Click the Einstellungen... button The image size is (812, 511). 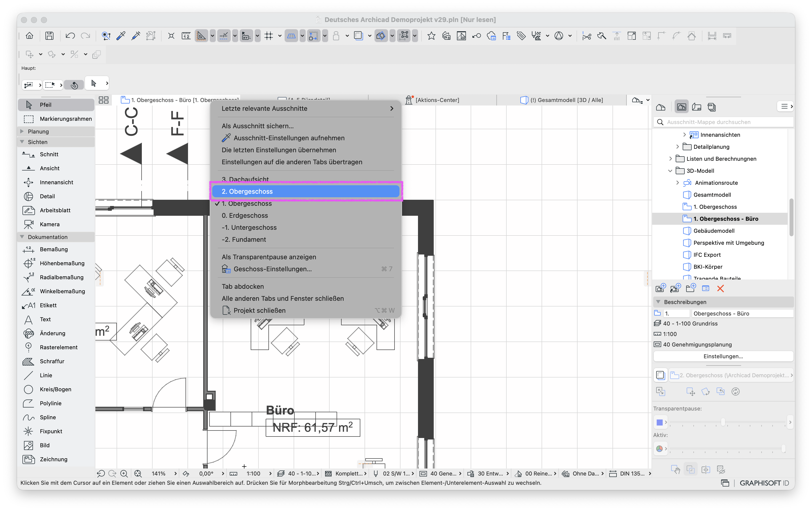pos(723,356)
